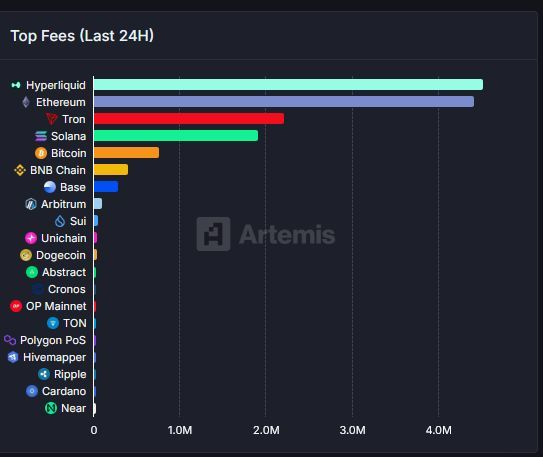
Task: Click the Cardano label text
Action: point(64,391)
